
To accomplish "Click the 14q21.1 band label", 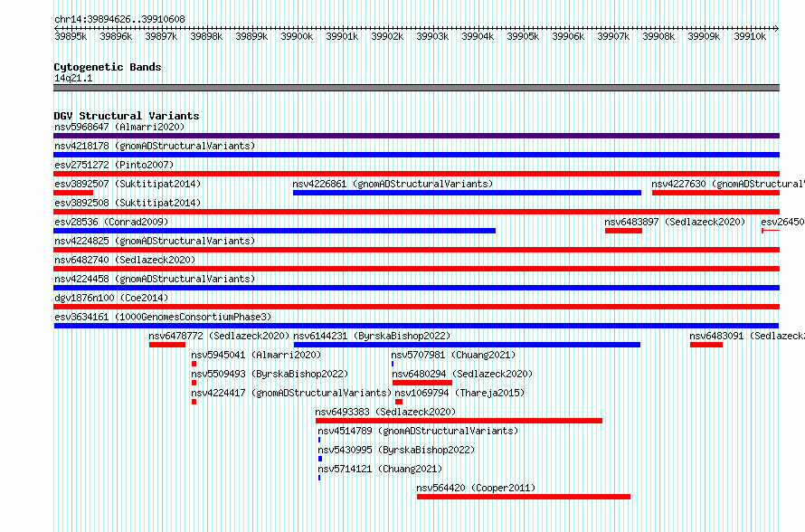I will coord(73,78).
